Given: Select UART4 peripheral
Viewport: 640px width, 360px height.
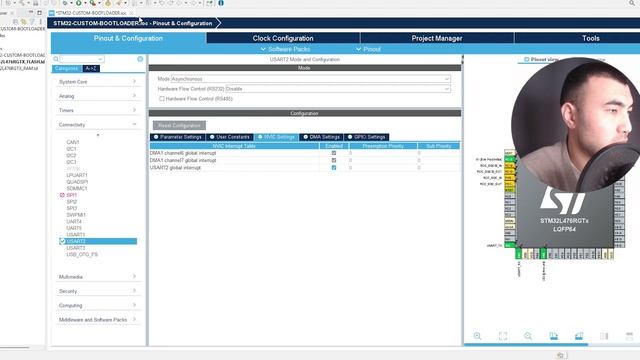Looking at the screenshot, I should click(74, 221).
